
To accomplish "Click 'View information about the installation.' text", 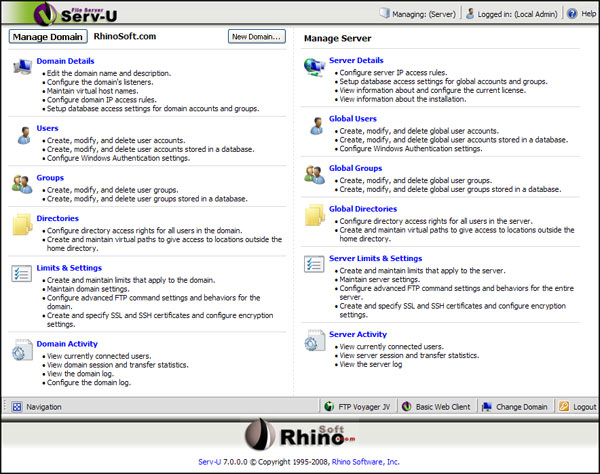I will pos(403,99).
